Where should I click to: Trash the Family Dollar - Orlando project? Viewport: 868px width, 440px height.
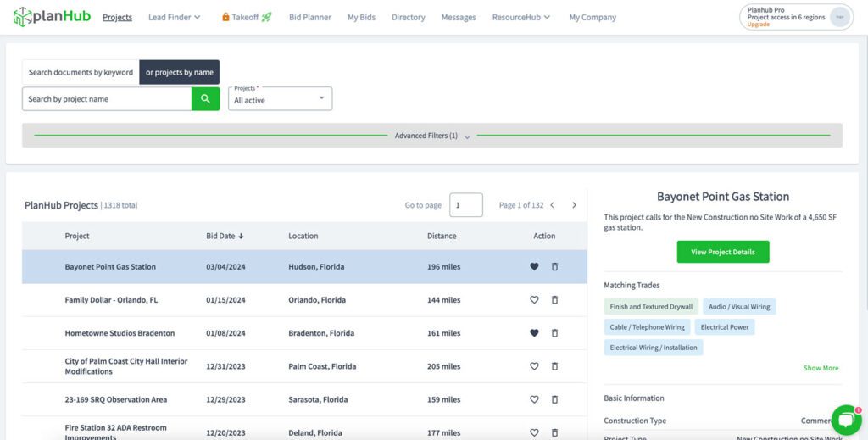tap(554, 300)
